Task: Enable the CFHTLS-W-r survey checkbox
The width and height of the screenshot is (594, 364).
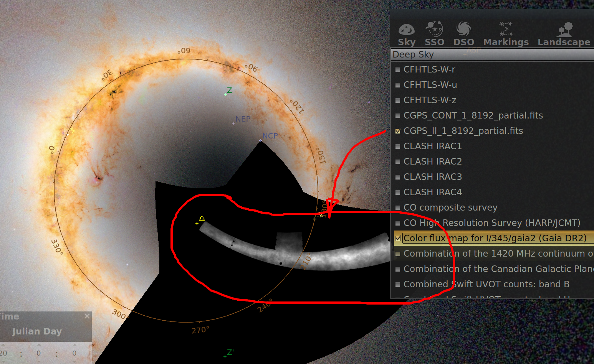Action: 398,70
